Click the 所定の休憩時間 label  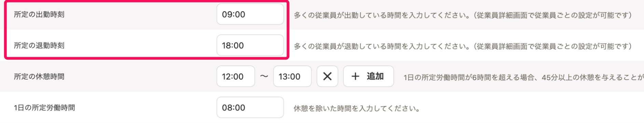pyautogui.click(x=39, y=76)
